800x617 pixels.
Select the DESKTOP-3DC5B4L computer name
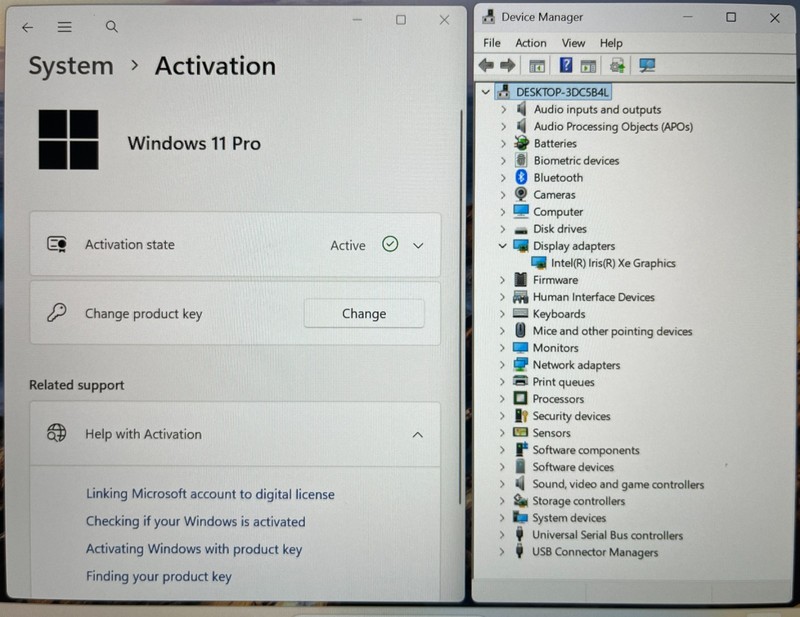562,92
